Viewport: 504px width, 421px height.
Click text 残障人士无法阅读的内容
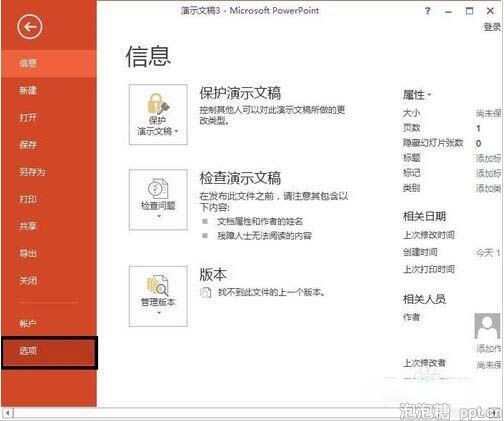(264, 236)
